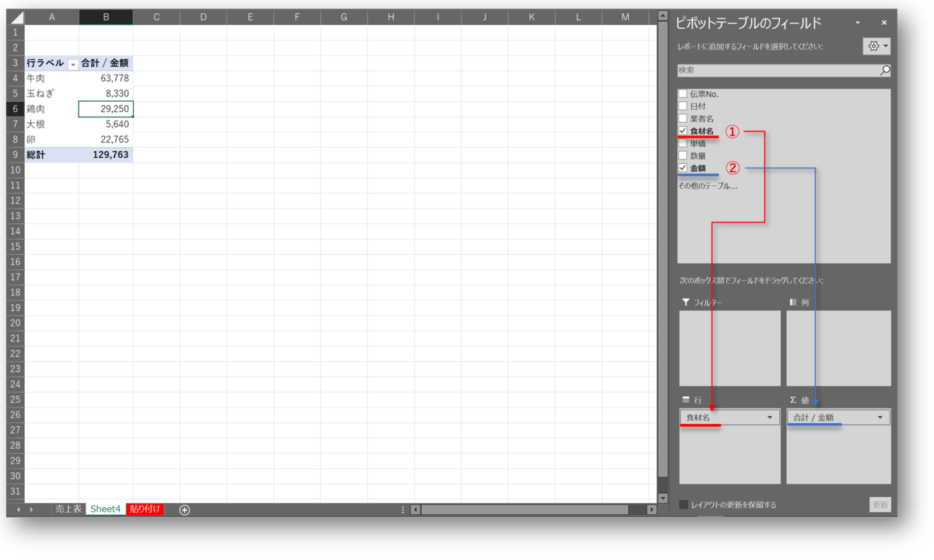Select row 1 header
This screenshot has width=934, height=560.
(16, 33)
